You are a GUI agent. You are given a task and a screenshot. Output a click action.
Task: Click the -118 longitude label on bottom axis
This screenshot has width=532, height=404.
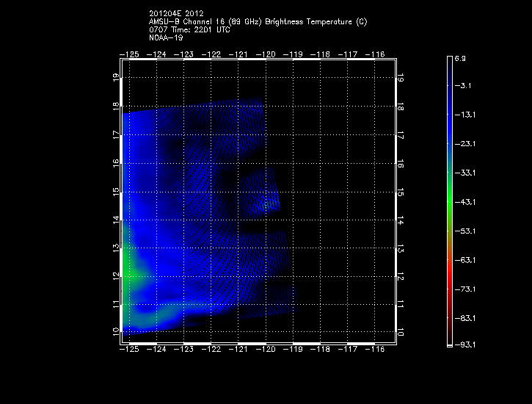(x=320, y=349)
